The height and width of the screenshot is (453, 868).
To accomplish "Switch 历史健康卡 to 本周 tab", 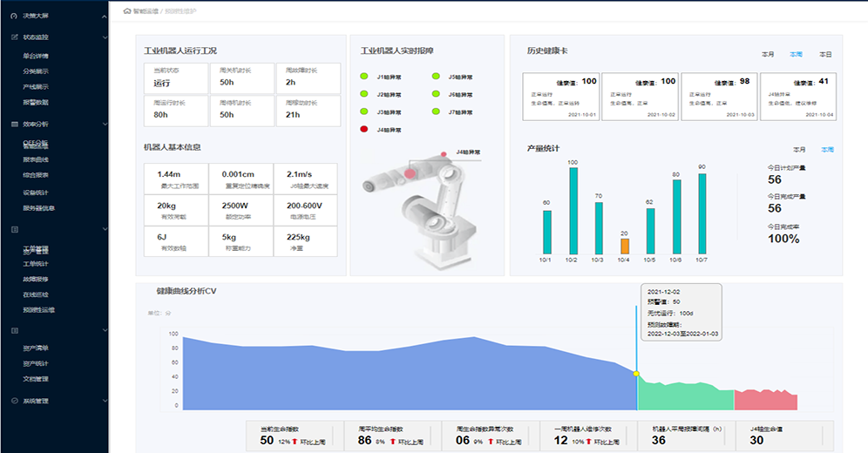I will pos(796,54).
